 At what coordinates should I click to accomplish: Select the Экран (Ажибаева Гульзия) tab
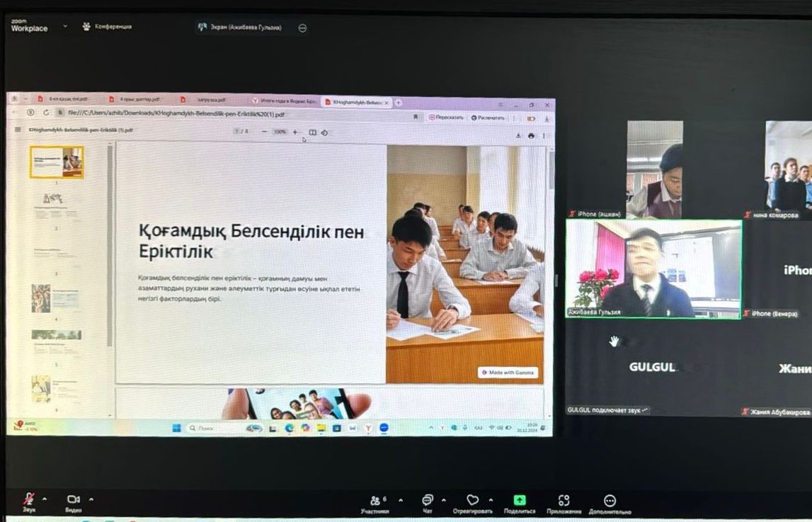pos(240,28)
